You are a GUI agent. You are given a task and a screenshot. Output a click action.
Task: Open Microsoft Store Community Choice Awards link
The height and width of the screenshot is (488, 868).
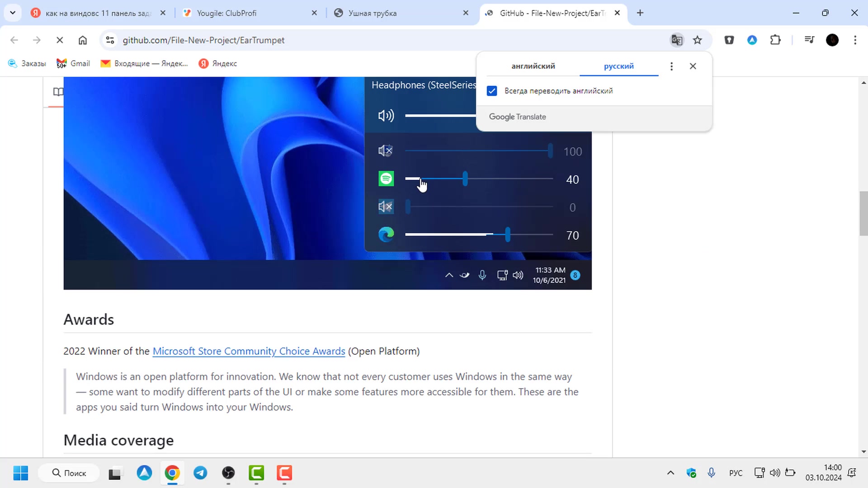pyautogui.click(x=249, y=351)
